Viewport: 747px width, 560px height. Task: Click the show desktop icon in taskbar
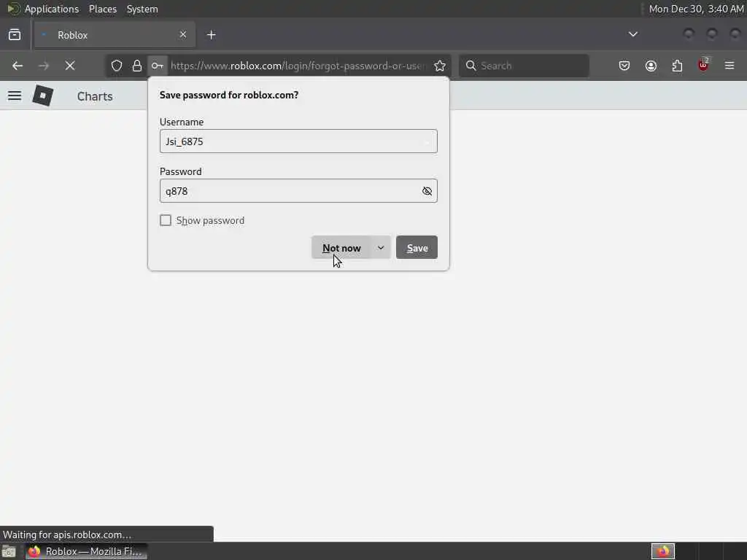coord(9,552)
